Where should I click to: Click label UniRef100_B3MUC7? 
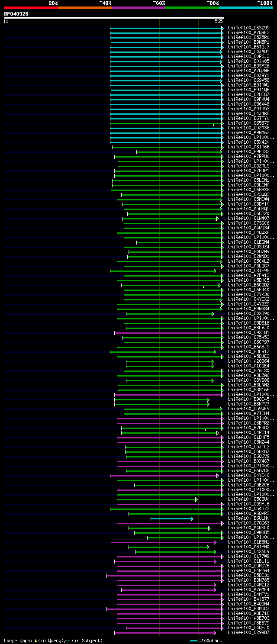249,609
